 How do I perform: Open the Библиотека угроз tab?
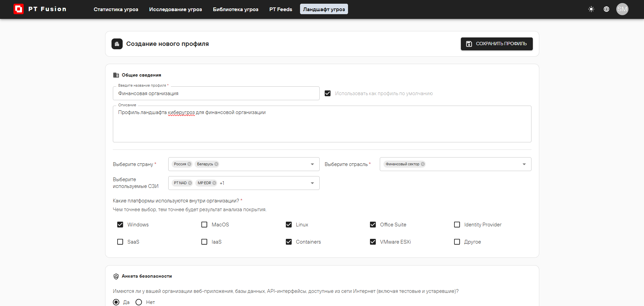click(236, 9)
